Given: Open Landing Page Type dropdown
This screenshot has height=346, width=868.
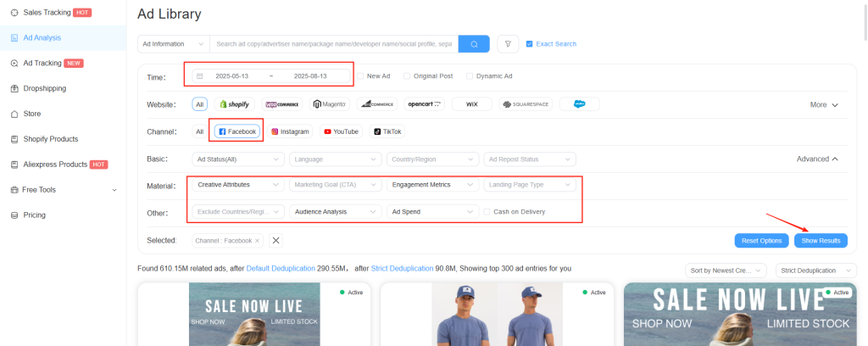Looking at the screenshot, I should [x=530, y=185].
